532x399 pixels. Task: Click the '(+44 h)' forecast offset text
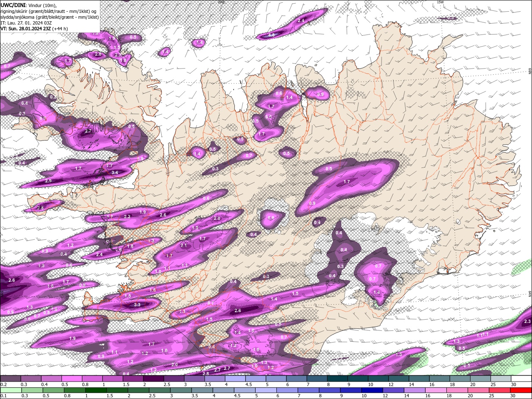[x=60, y=29]
